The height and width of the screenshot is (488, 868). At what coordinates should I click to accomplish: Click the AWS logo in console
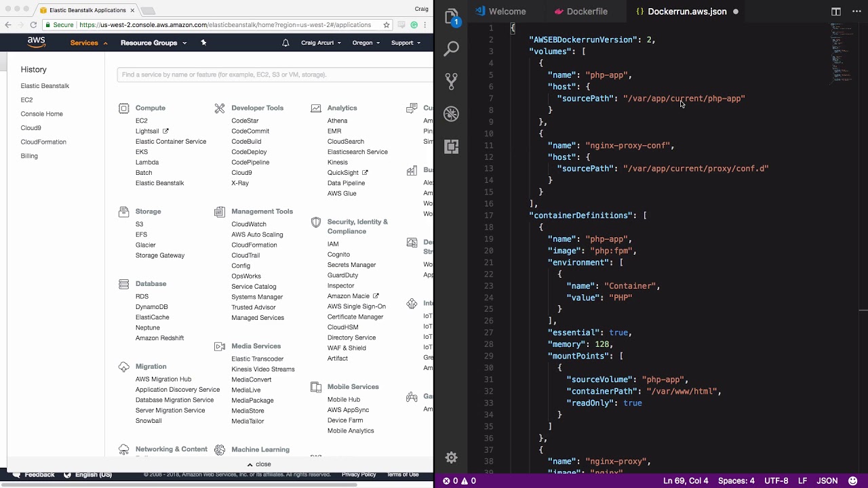(x=37, y=43)
